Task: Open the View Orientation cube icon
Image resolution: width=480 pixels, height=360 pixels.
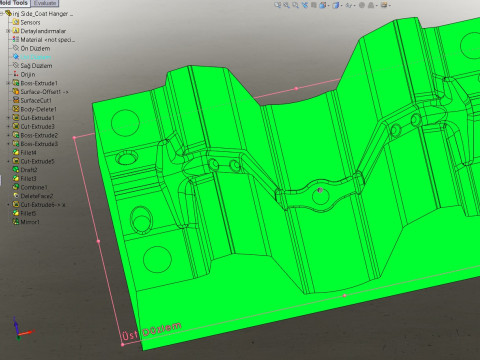Action: 323,5
